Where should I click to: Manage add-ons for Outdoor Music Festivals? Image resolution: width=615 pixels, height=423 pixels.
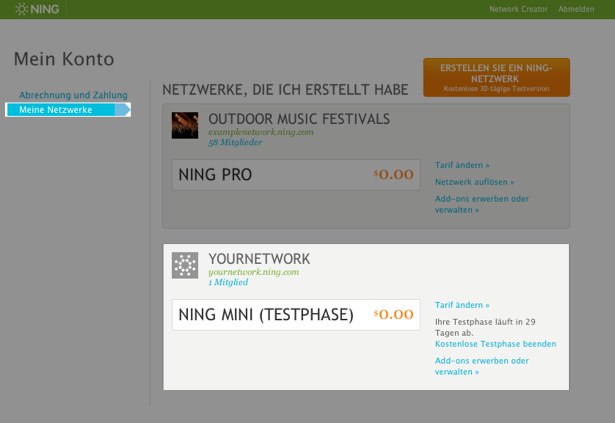(x=482, y=204)
